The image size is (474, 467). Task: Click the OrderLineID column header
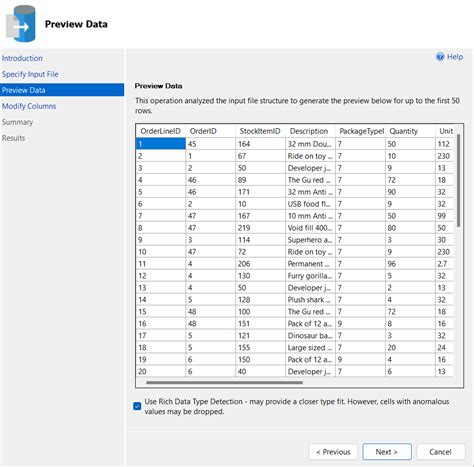coord(161,131)
